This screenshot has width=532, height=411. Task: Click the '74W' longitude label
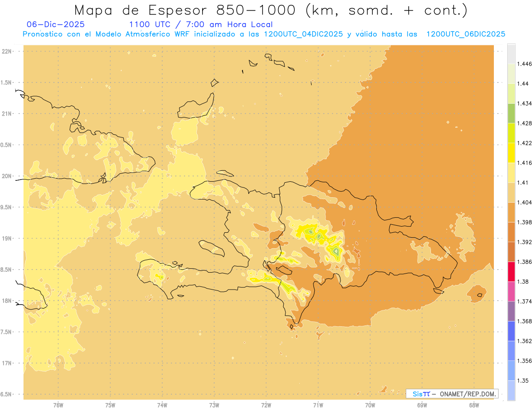click(162, 405)
